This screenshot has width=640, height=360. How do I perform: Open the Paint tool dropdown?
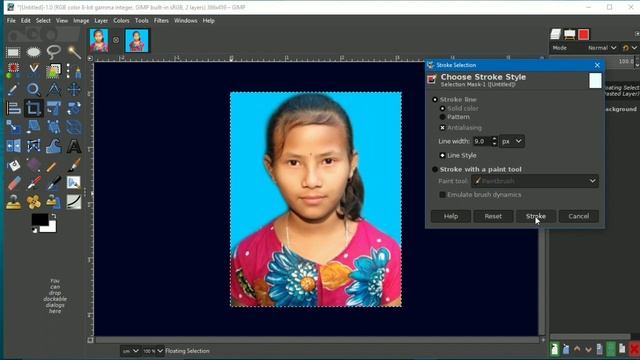click(x=535, y=181)
